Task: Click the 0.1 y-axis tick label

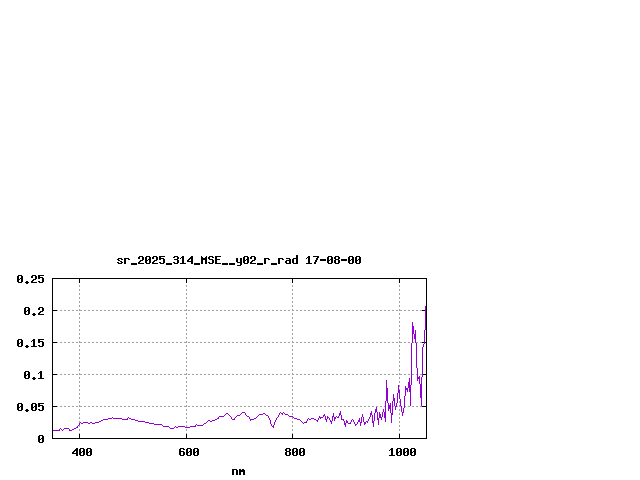Action: click(x=35, y=375)
